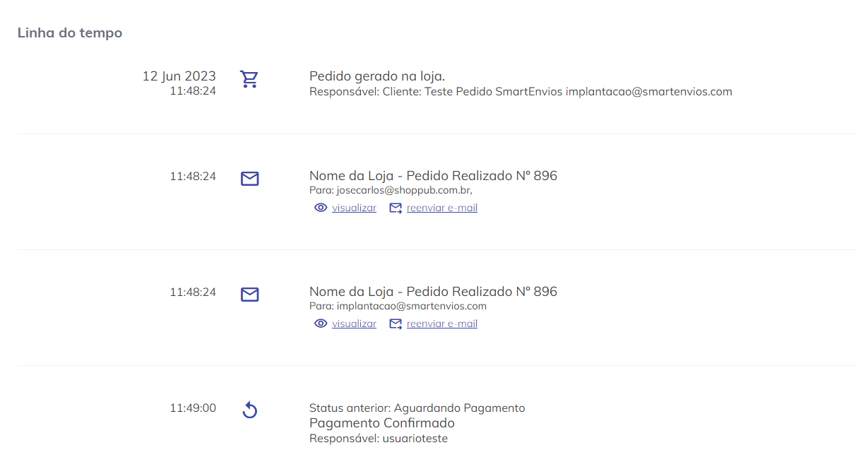Viewport: 868px width, 474px height.
Task: Select the Pagamento Confirmado status text
Action: pos(382,423)
